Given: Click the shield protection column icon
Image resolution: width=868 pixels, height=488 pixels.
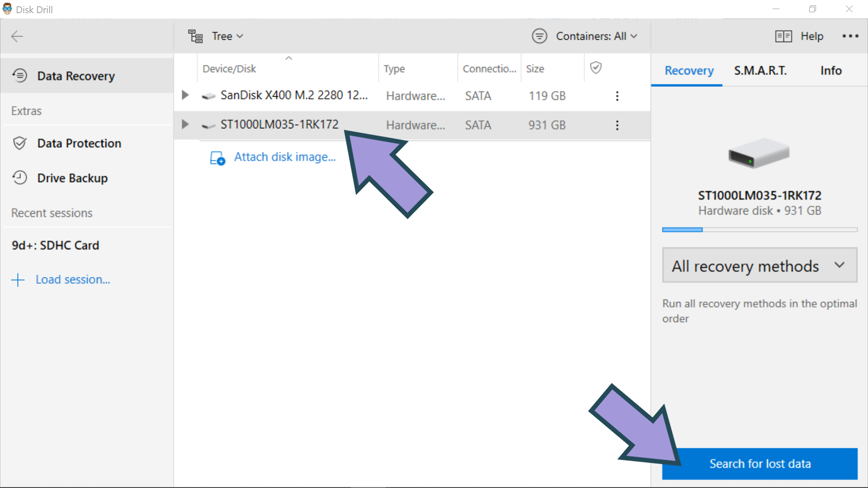Looking at the screenshot, I should [x=595, y=67].
